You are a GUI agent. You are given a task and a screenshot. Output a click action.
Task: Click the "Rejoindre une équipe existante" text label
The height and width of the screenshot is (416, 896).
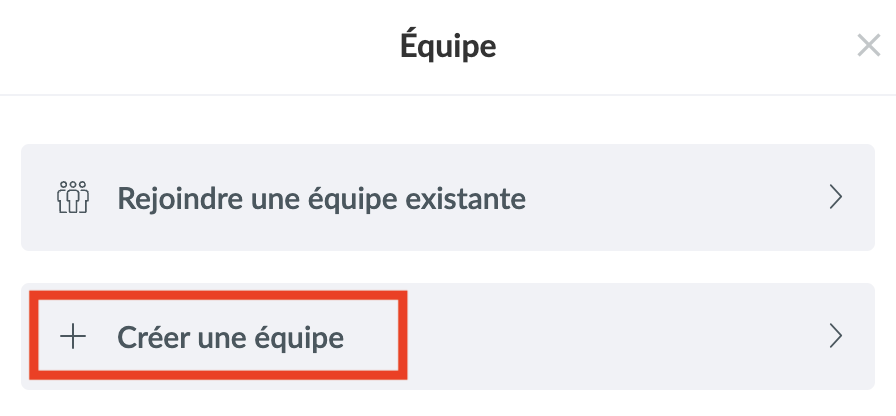coord(321,197)
